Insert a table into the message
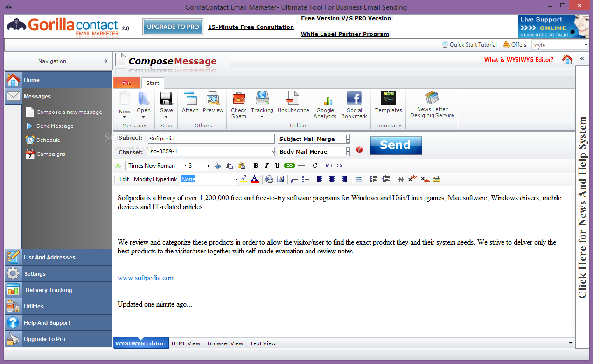This screenshot has height=364, width=593. (359, 179)
